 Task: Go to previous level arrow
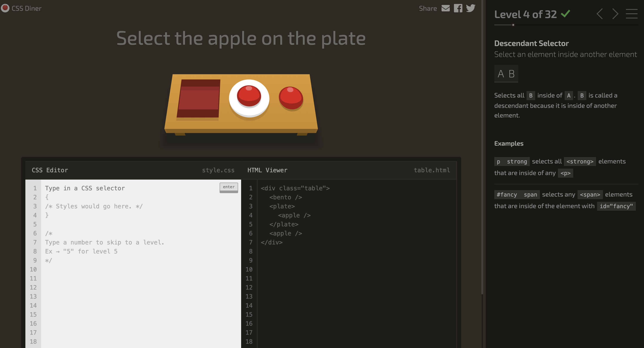tap(600, 14)
